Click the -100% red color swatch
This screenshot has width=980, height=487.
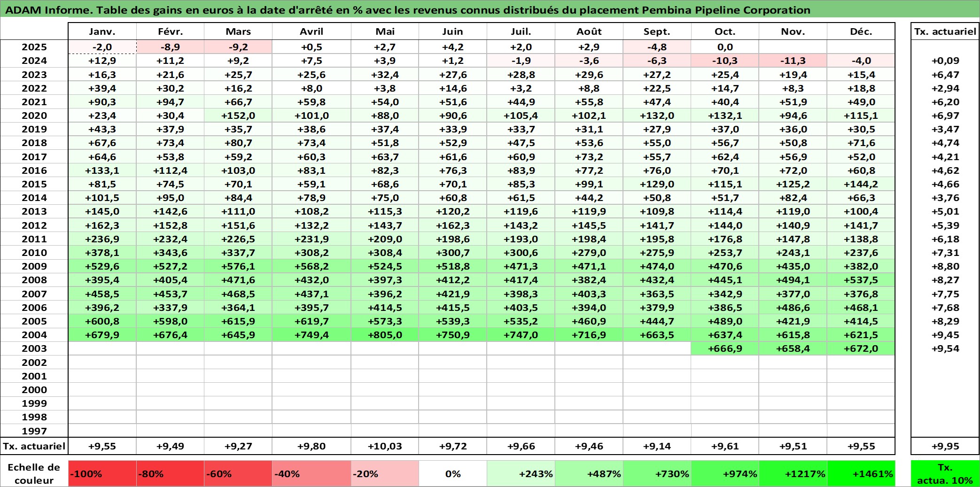pos(102,473)
